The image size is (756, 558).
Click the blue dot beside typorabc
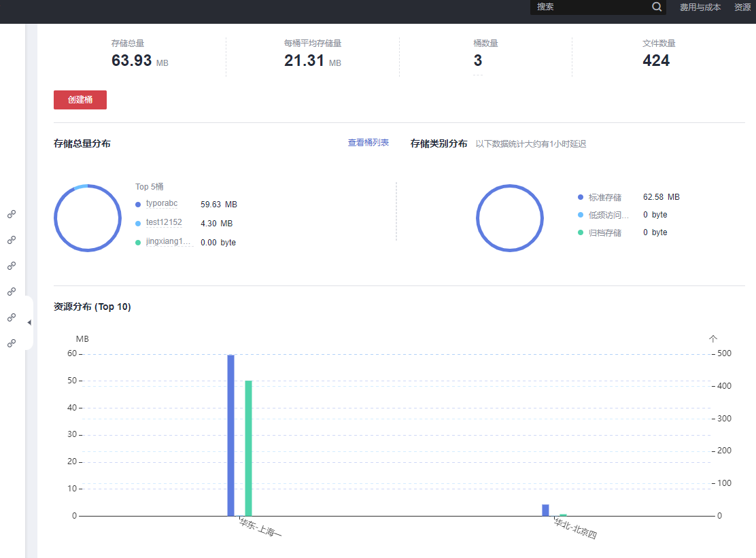point(138,205)
